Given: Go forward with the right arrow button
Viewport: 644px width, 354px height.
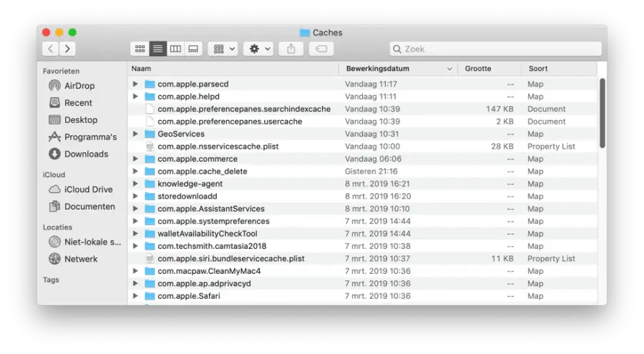Looking at the screenshot, I should pyautogui.click(x=67, y=49).
